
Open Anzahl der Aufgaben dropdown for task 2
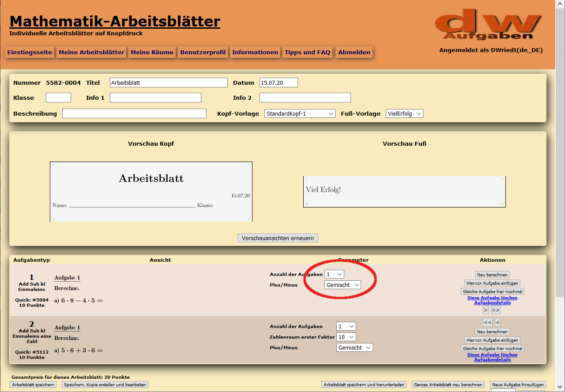tap(346, 326)
